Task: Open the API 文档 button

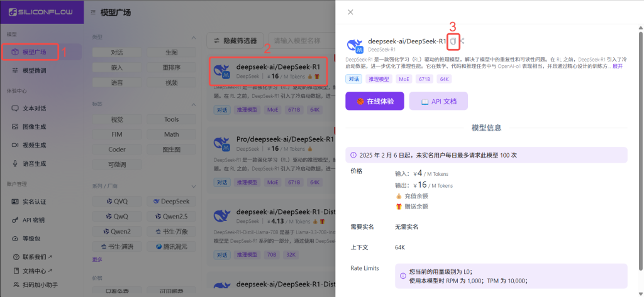Action: tap(438, 101)
